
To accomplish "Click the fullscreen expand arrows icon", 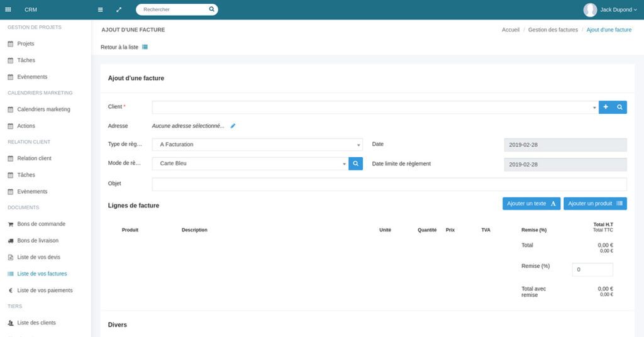I will pyautogui.click(x=119, y=9).
